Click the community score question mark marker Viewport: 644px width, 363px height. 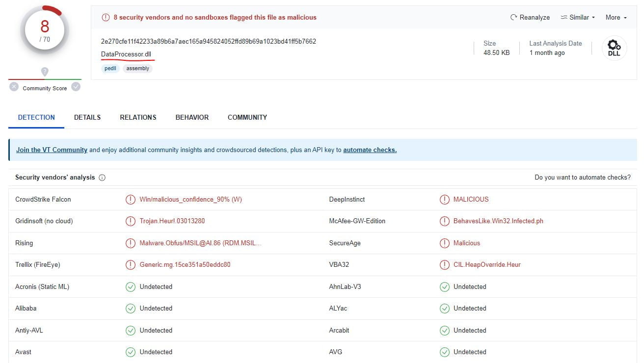coord(45,72)
